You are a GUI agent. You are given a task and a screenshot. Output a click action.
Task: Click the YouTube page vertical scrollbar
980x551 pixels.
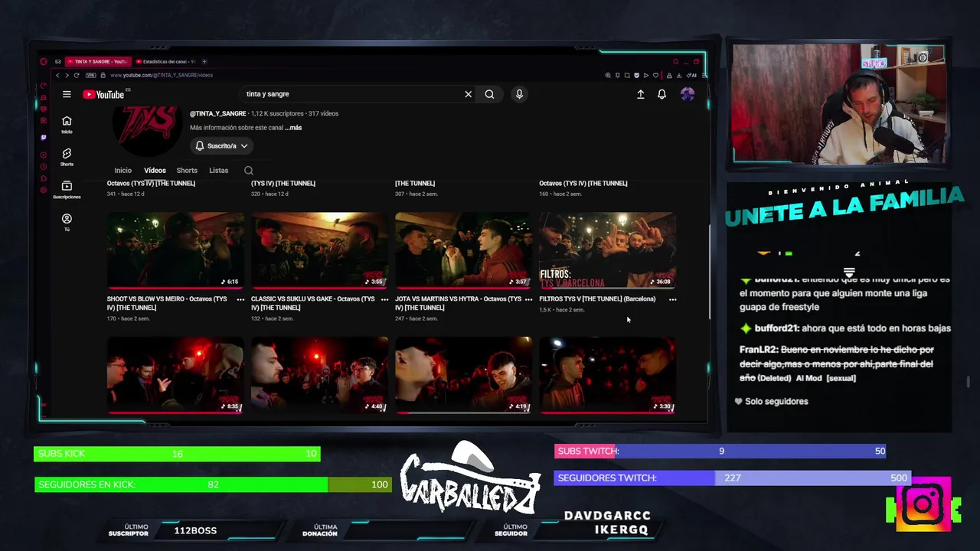tap(708, 272)
